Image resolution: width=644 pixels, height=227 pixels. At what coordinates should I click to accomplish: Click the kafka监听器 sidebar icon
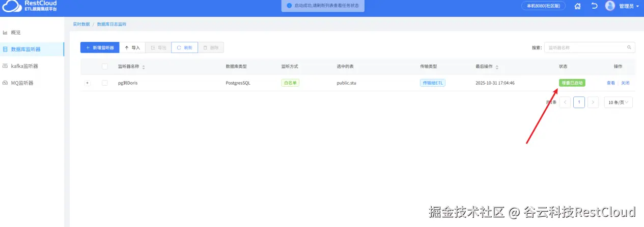5,66
